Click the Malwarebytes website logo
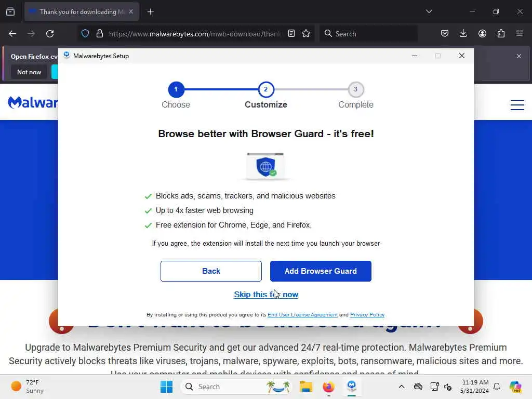 point(33,102)
